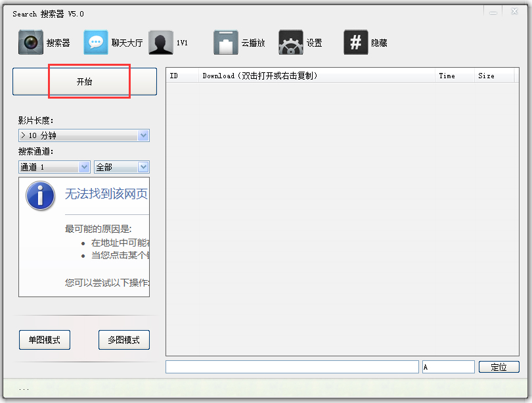Select the 1V1 person silhouette icon
Viewport: 532px width, 403px height.
pos(161,42)
